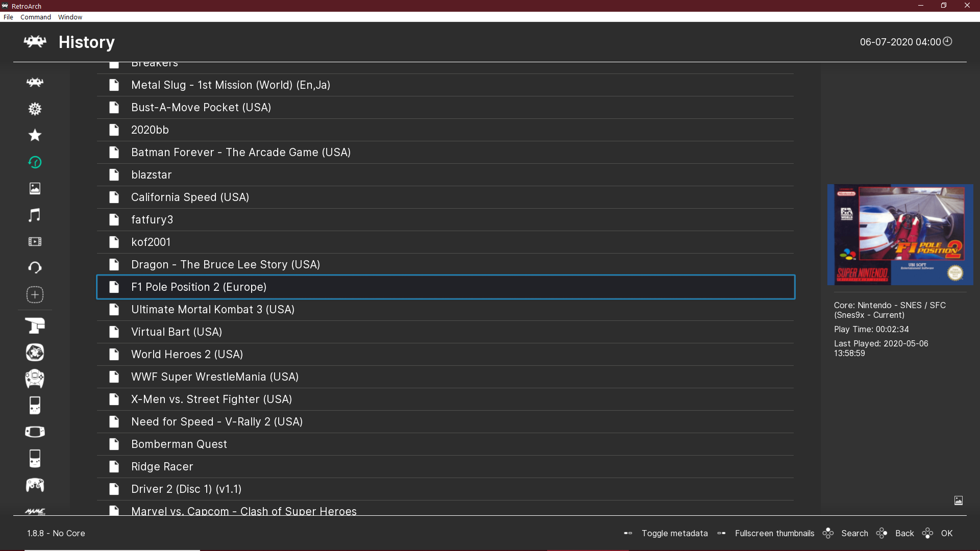Click the button glyph left of Back
The height and width of the screenshot is (551, 980).
(x=881, y=533)
